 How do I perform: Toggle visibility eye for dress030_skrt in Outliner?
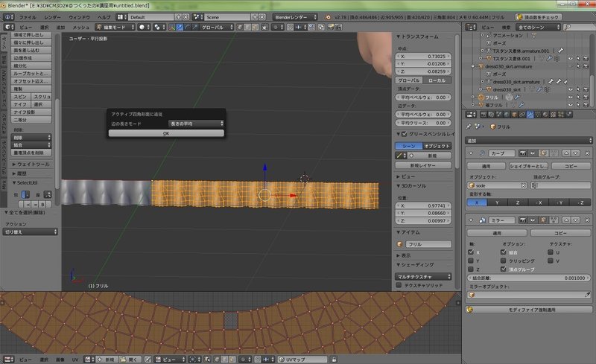click(570, 89)
